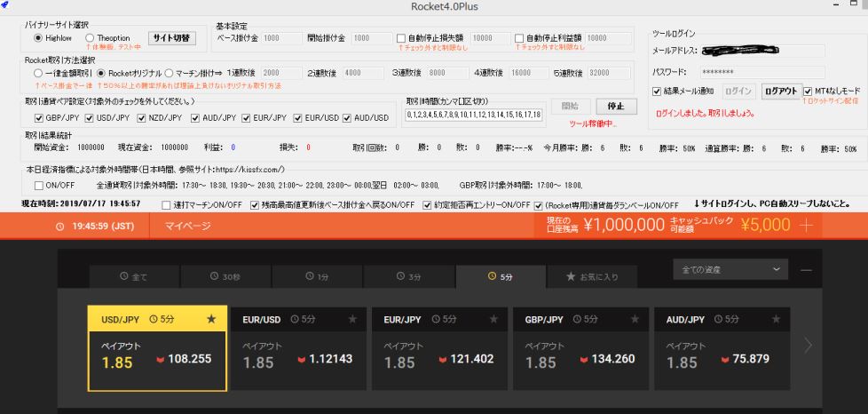Select the EUR/USD asset card
Screen dimensions: 868x414
coord(298,348)
